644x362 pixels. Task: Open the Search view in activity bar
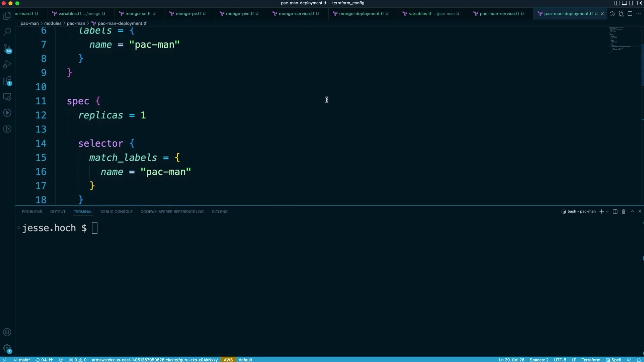pos(7,32)
